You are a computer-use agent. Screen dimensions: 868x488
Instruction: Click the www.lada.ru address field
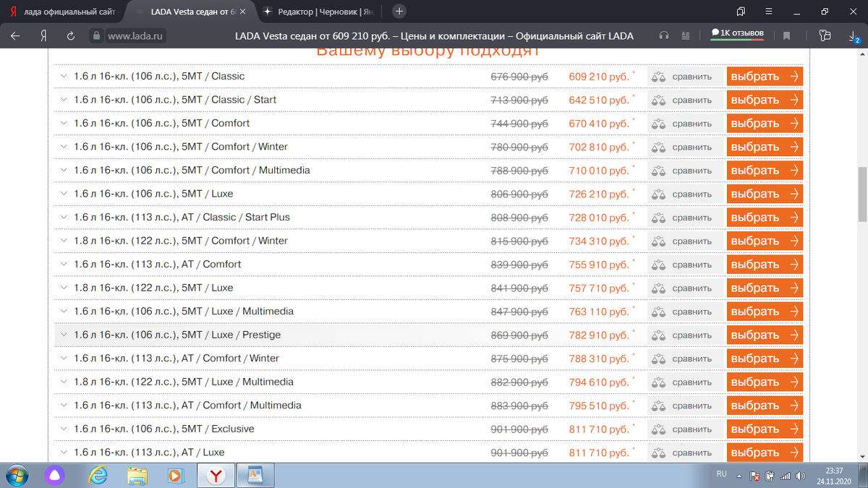tap(136, 35)
